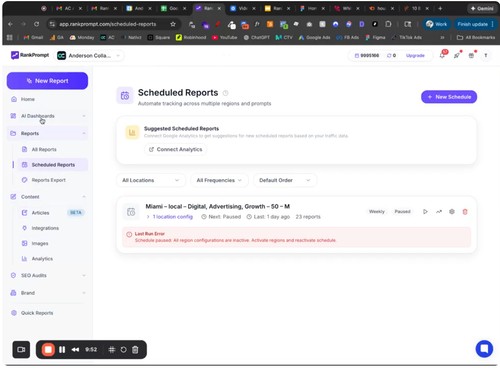
Task: Click the Paused status badge
Action: point(402,211)
